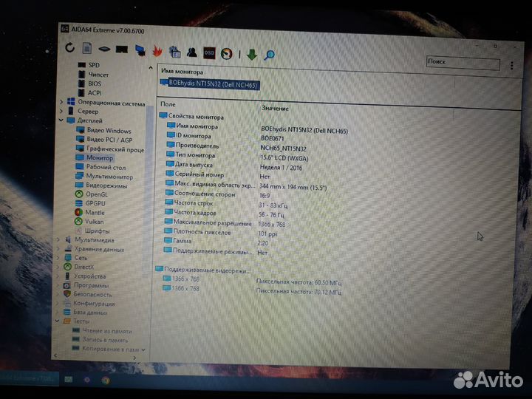Expand the Операционная система node
532x399 pixels.
pos(61,101)
